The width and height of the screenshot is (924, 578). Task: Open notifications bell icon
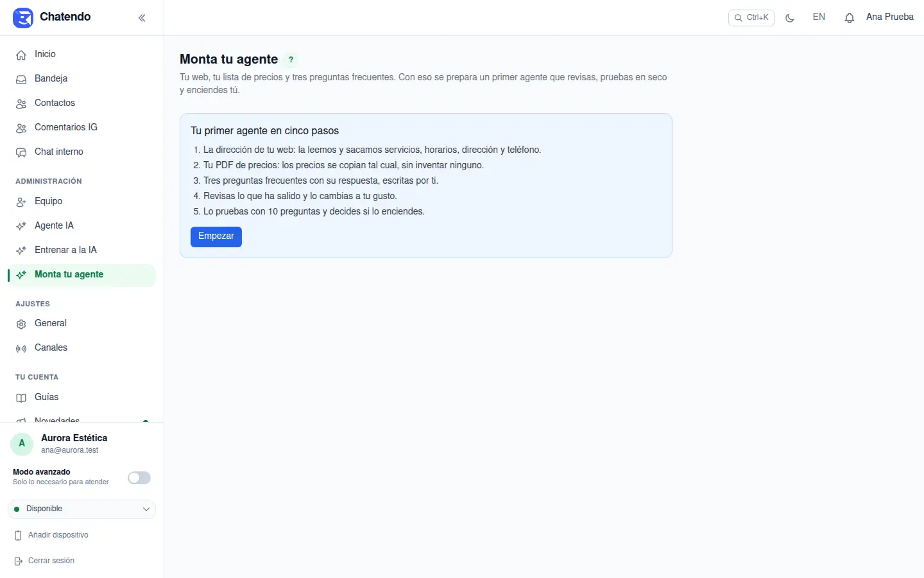coord(850,18)
